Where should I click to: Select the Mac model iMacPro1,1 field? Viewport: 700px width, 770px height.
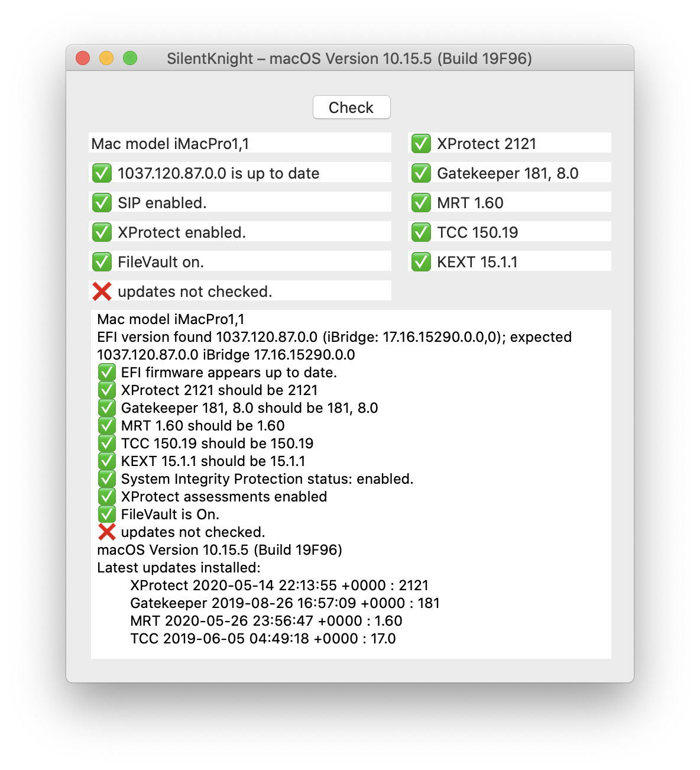tap(239, 144)
